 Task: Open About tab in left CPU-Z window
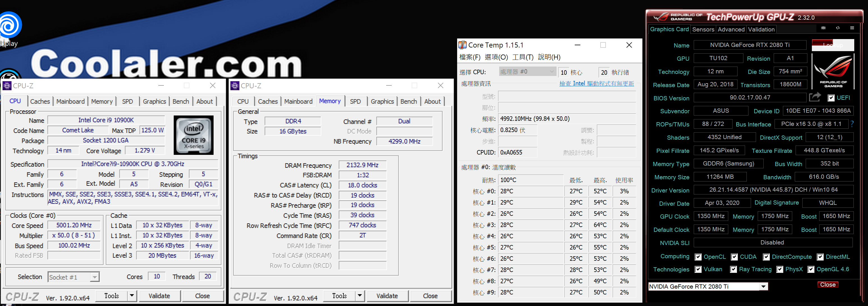[205, 101]
